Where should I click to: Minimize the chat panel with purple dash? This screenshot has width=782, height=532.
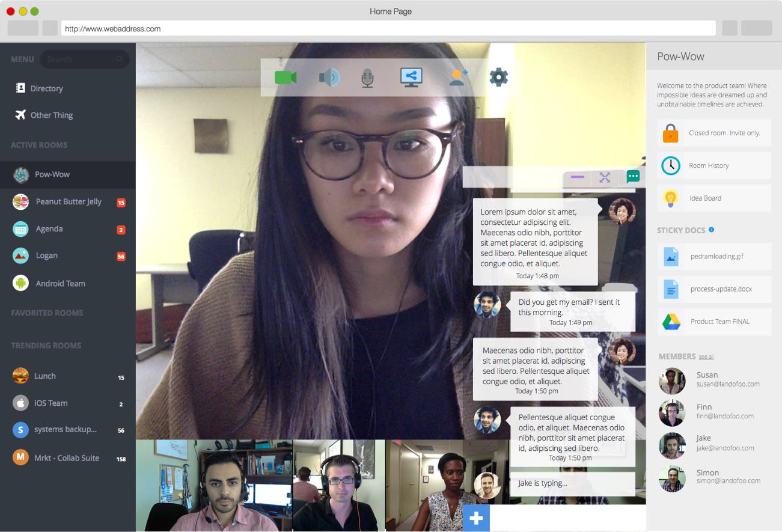577,177
